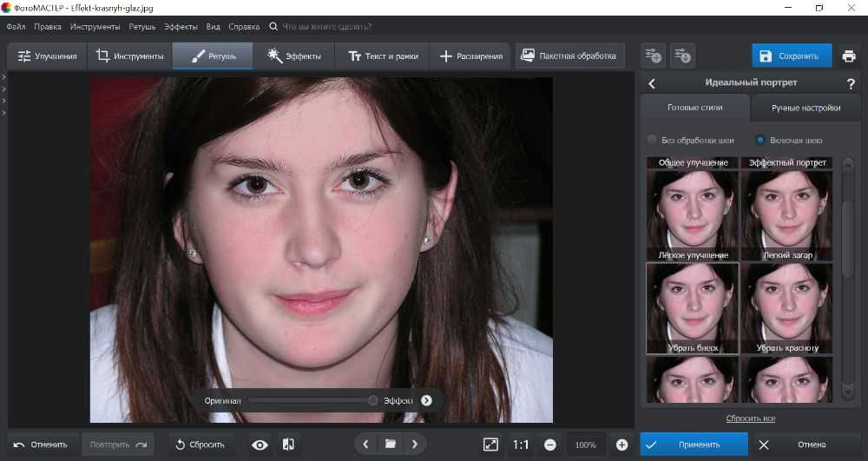868x461 pixels.
Task: Click the zoom in plus icon
Action: pos(621,445)
